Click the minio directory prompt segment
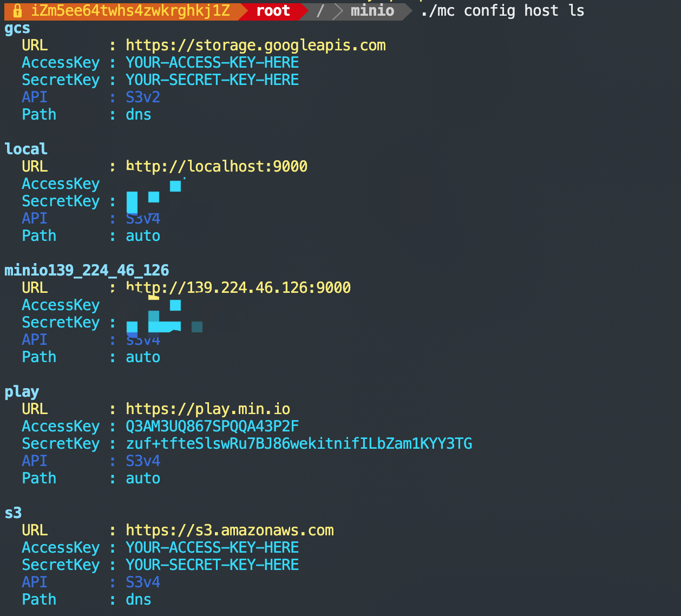This screenshot has height=616, width=681. (x=372, y=10)
